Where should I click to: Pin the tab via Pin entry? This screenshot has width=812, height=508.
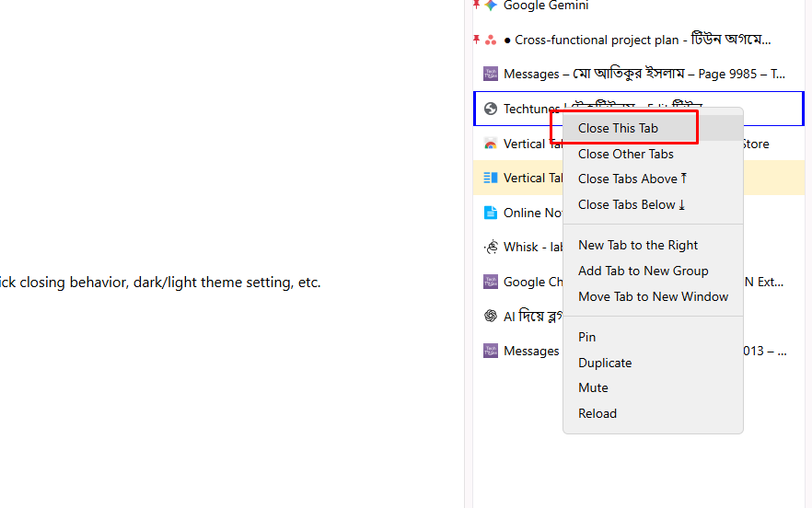pyautogui.click(x=653, y=337)
